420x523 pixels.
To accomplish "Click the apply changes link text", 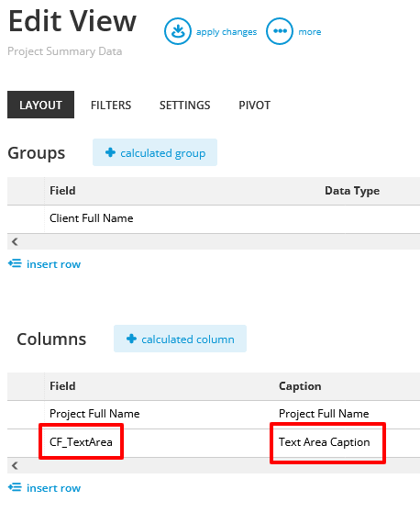I will (x=227, y=32).
